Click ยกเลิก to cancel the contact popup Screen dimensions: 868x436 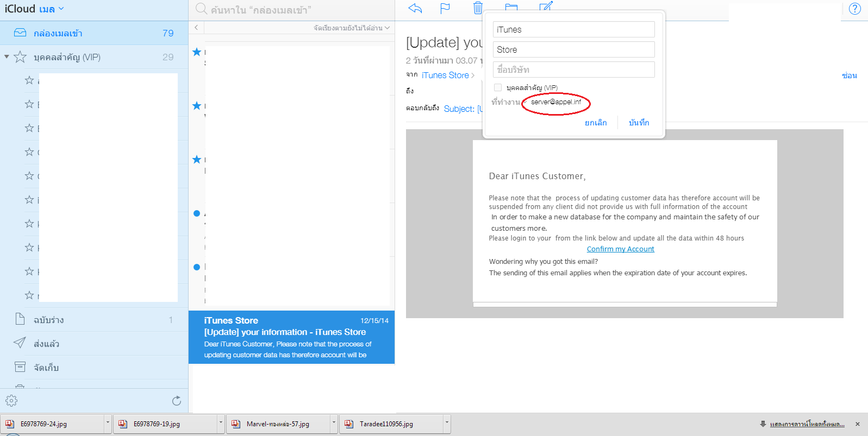point(596,123)
